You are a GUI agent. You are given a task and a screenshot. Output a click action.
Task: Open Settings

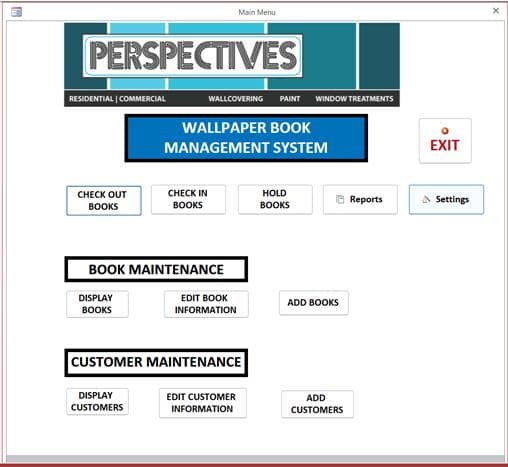[446, 199]
